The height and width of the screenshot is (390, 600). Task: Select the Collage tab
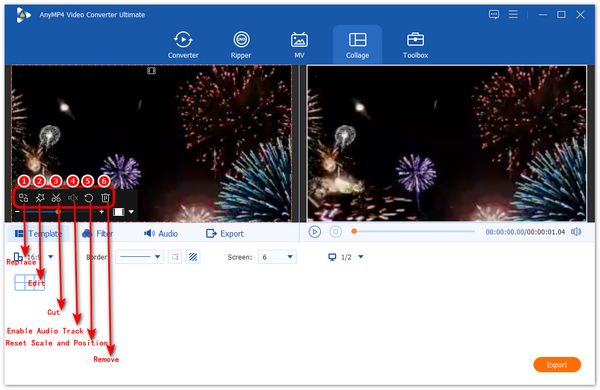(357, 45)
